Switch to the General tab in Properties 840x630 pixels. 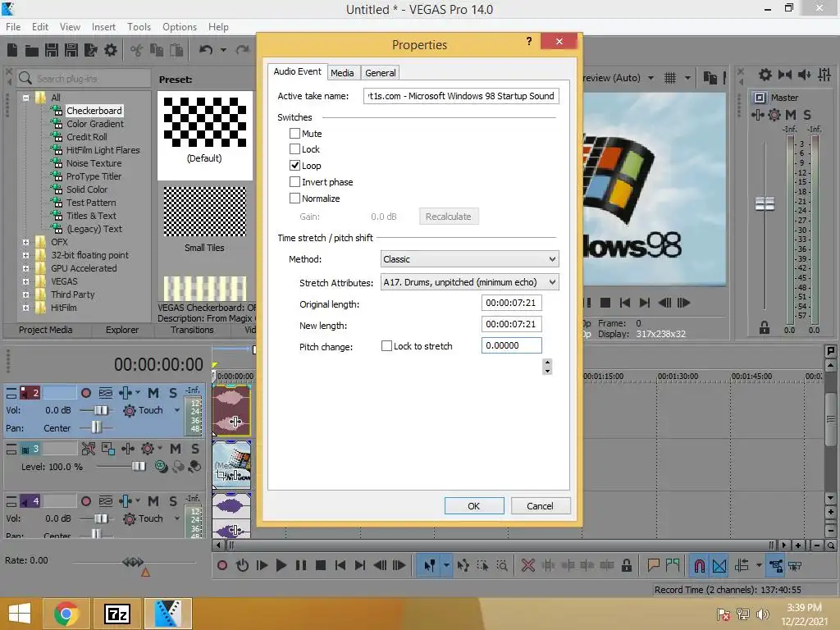(381, 73)
